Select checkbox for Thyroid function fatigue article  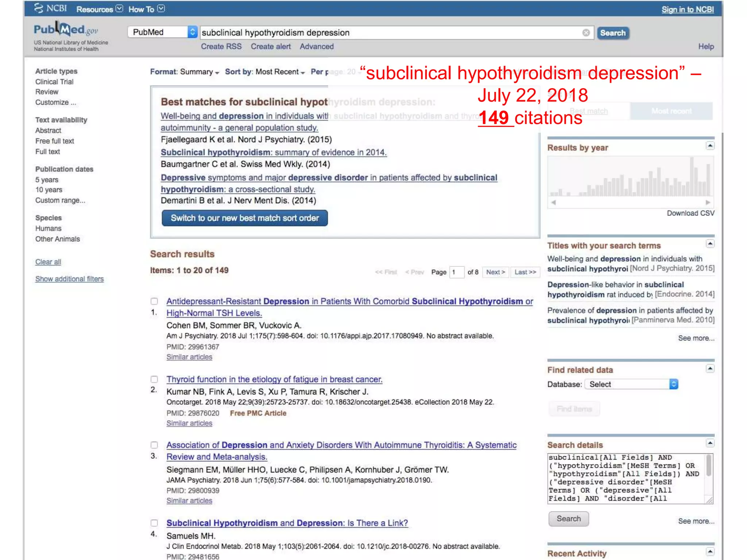click(154, 379)
